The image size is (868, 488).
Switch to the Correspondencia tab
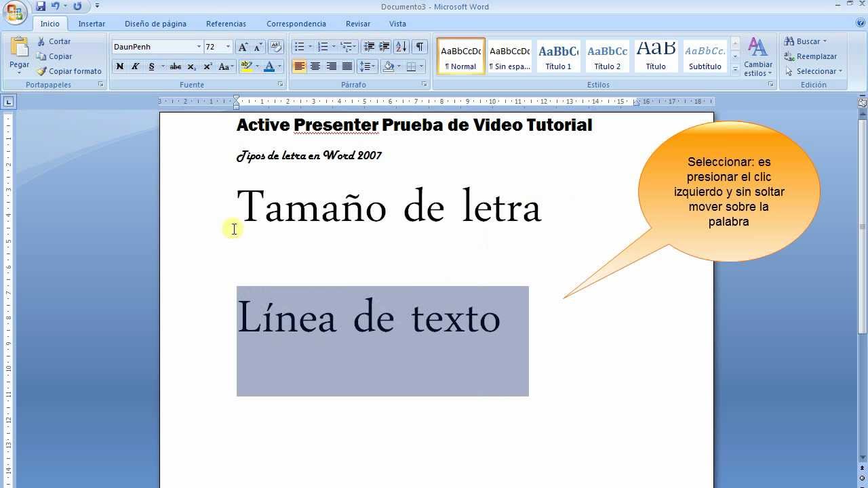pyautogui.click(x=296, y=24)
